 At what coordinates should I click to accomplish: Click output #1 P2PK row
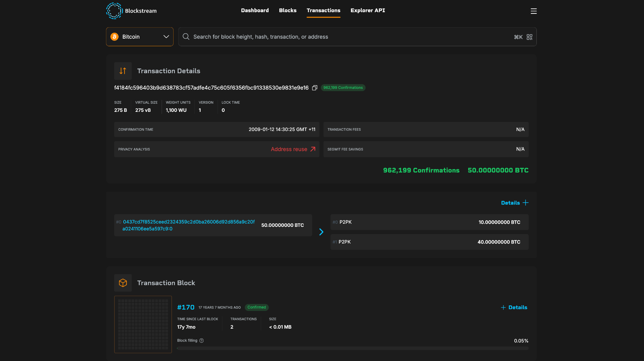pyautogui.click(x=429, y=242)
